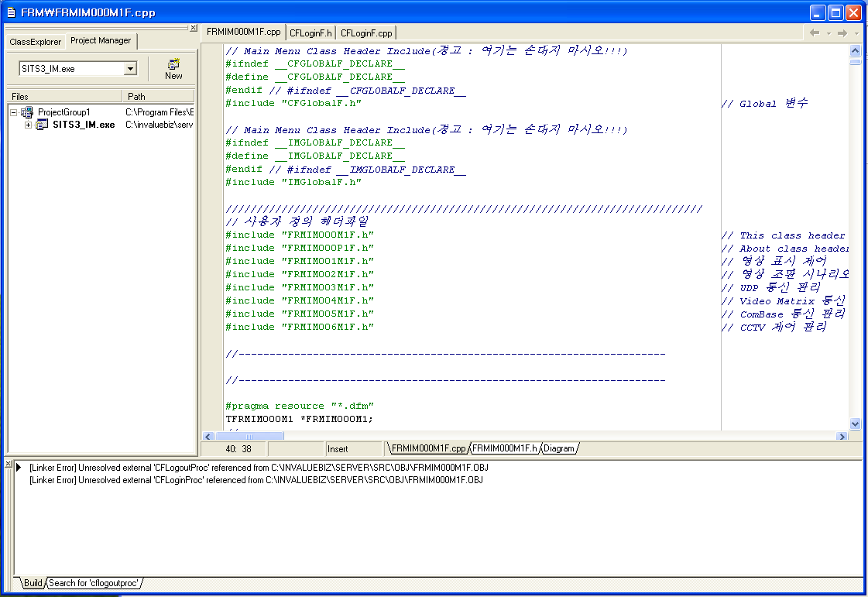Open the CFLoginF.h editor tab
868x597 pixels.
click(310, 33)
